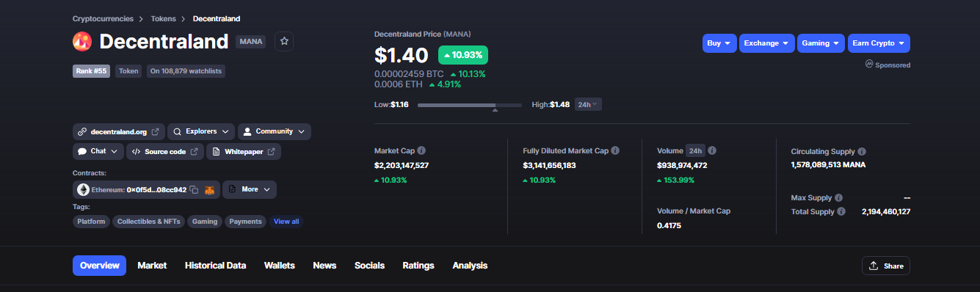
Task: Show Total Supply info icon
Action: pos(841,211)
